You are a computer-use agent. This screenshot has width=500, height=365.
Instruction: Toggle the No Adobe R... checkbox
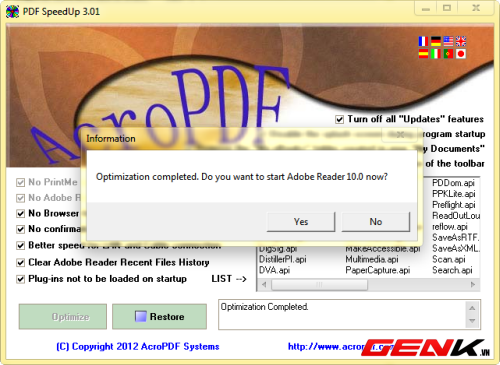pos(21,198)
